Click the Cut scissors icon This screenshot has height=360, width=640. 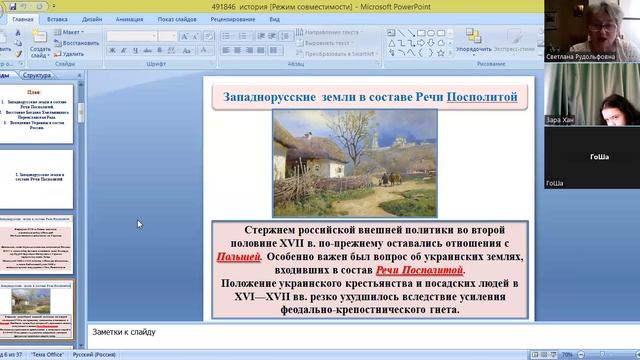click(18, 33)
